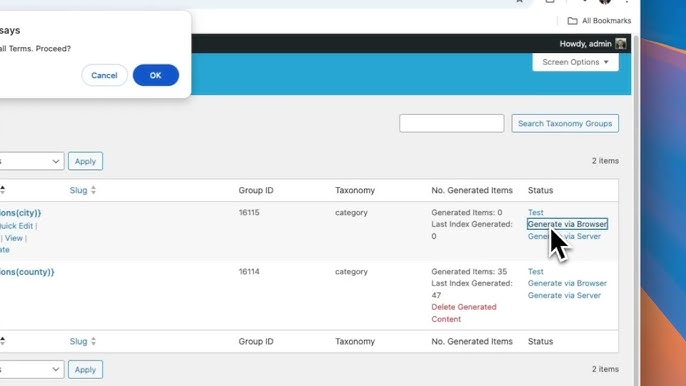Focus the taxonomy group search field

452,123
